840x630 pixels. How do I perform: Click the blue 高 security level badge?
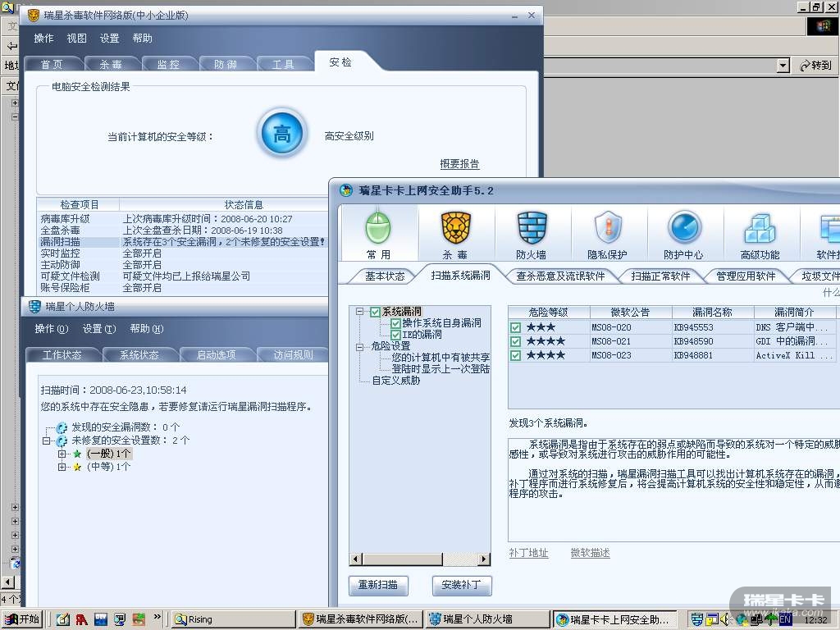coord(282,134)
